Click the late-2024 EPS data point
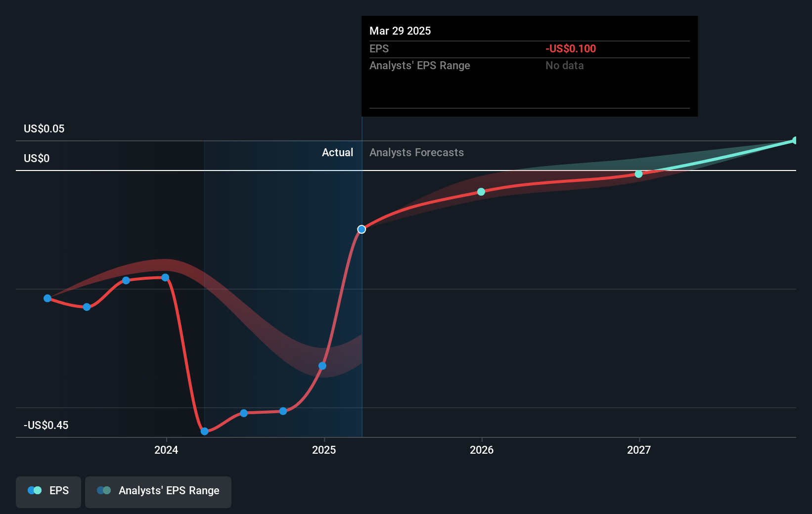Screen dimensions: 812x514 coord(283,411)
